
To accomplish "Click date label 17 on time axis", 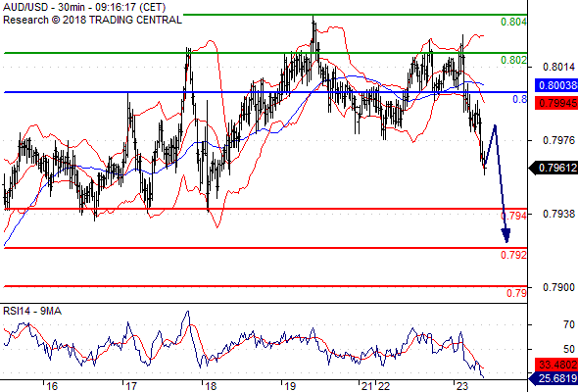I will (x=131, y=386).
